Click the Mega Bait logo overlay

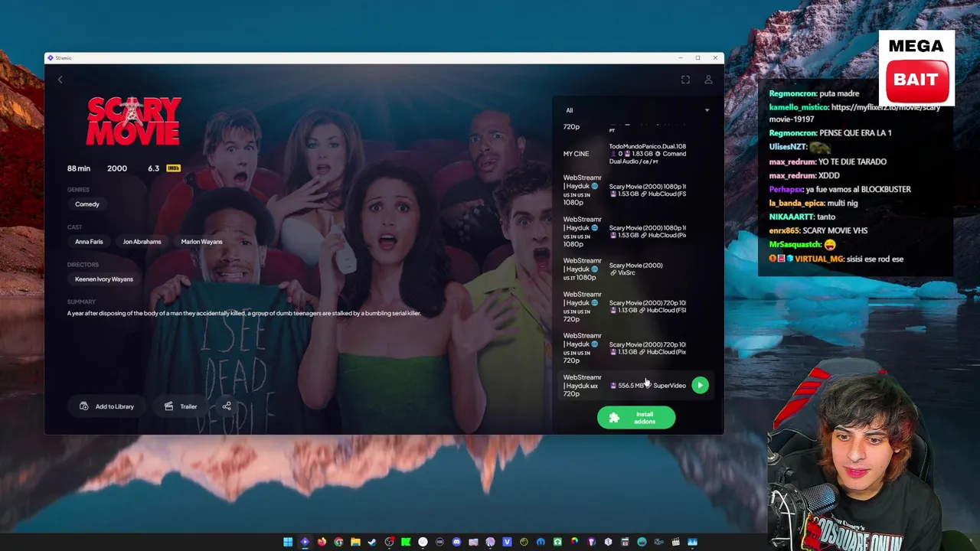coord(916,67)
